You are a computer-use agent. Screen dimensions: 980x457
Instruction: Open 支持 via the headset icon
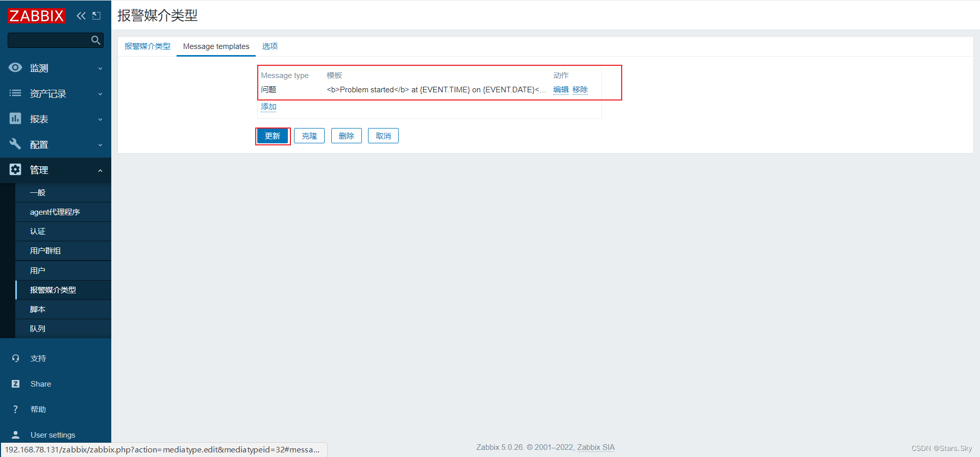pos(15,359)
